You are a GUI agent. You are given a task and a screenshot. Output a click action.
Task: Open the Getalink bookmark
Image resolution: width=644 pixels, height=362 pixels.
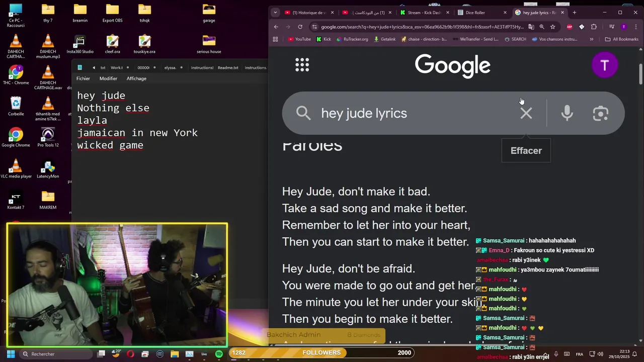pos(385,39)
